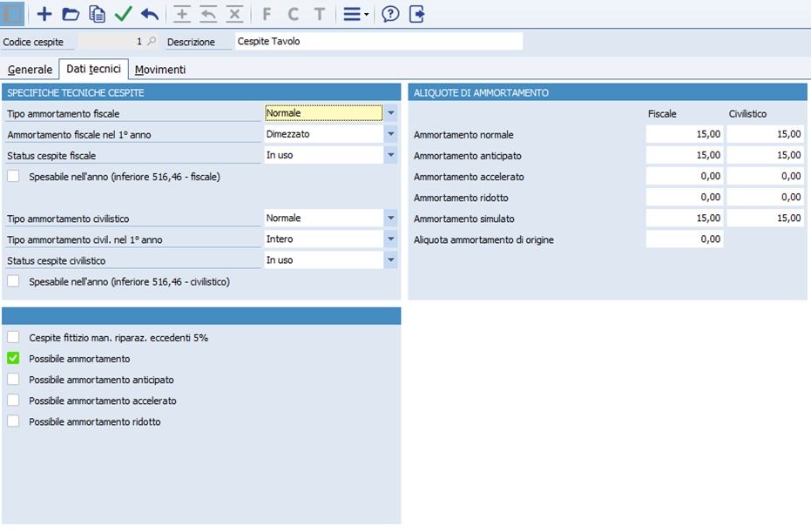Click the copy document icon in toolbar

click(x=97, y=14)
